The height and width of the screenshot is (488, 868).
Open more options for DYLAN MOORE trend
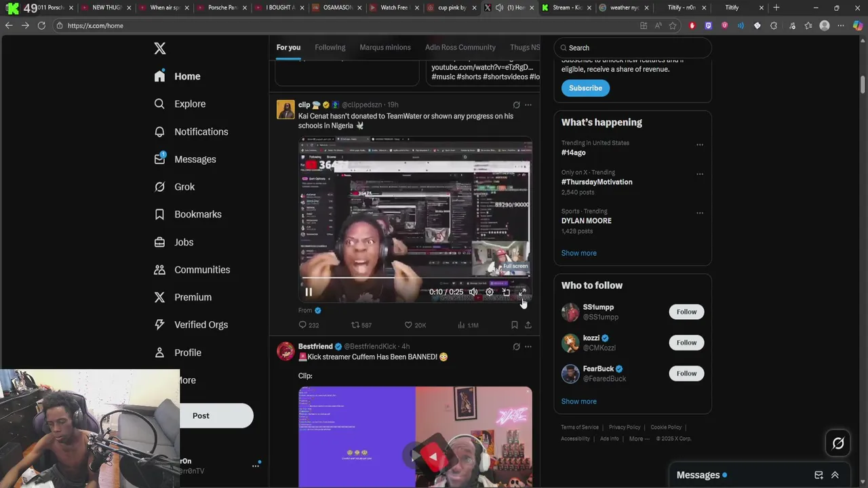click(700, 213)
